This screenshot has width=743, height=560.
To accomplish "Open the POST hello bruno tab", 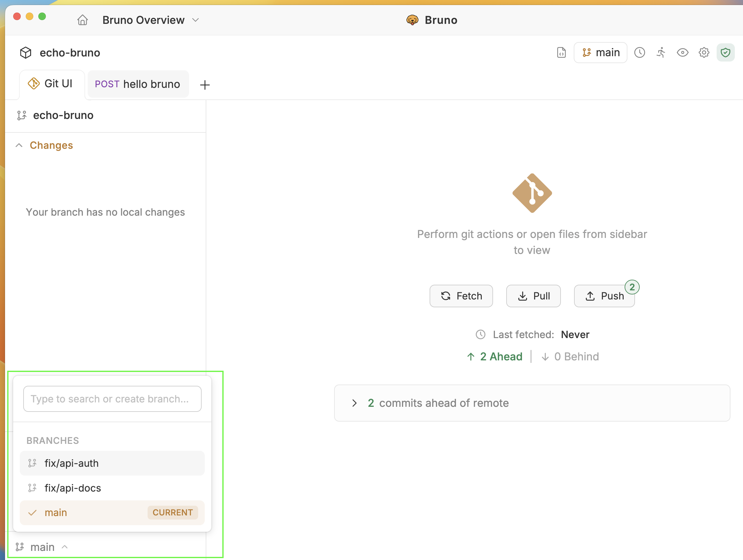I will point(138,84).
